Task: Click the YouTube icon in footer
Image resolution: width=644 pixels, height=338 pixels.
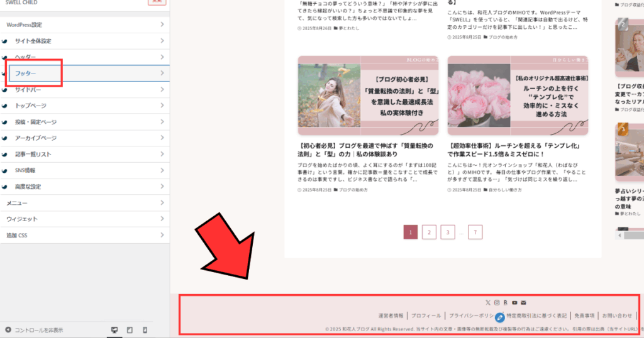Action: [514, 303]
